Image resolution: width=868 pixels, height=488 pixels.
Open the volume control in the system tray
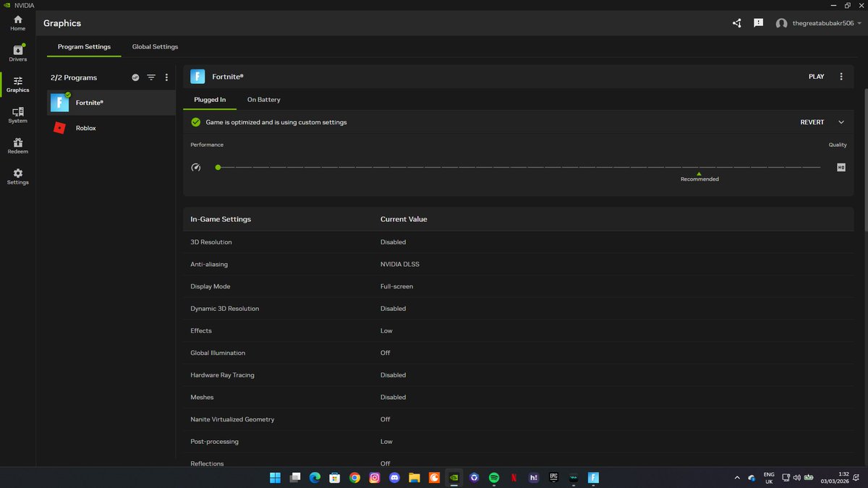pos(796,477)
